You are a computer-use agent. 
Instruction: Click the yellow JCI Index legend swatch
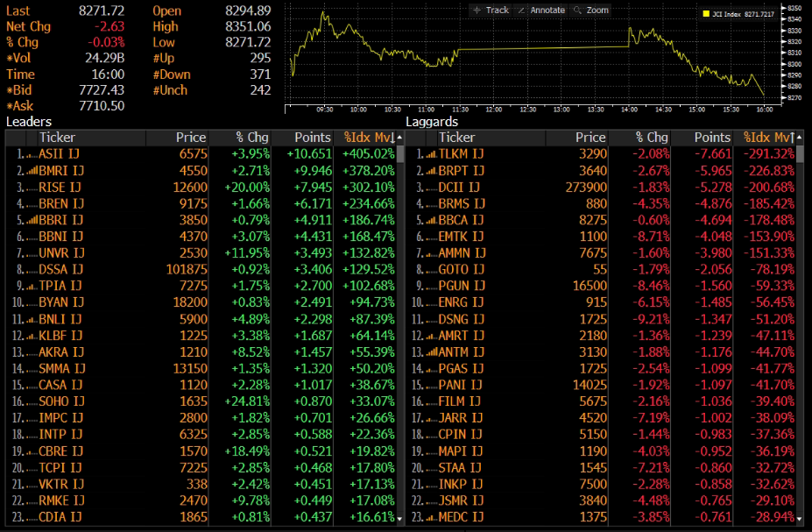[x=708, y=14]
